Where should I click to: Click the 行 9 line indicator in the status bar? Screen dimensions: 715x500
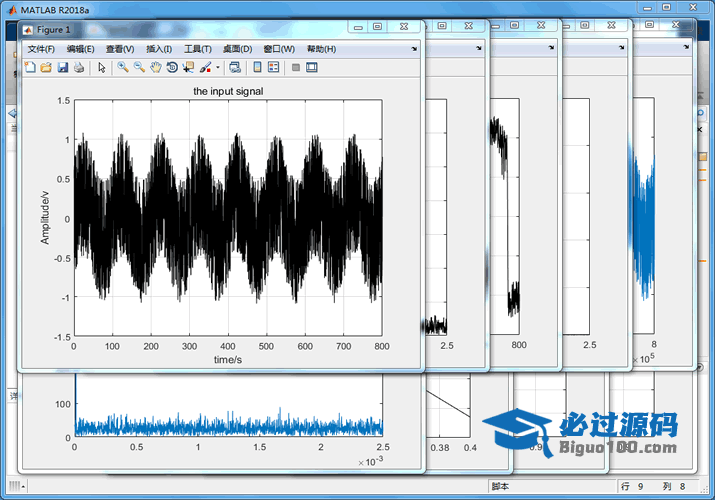(632, 486)
